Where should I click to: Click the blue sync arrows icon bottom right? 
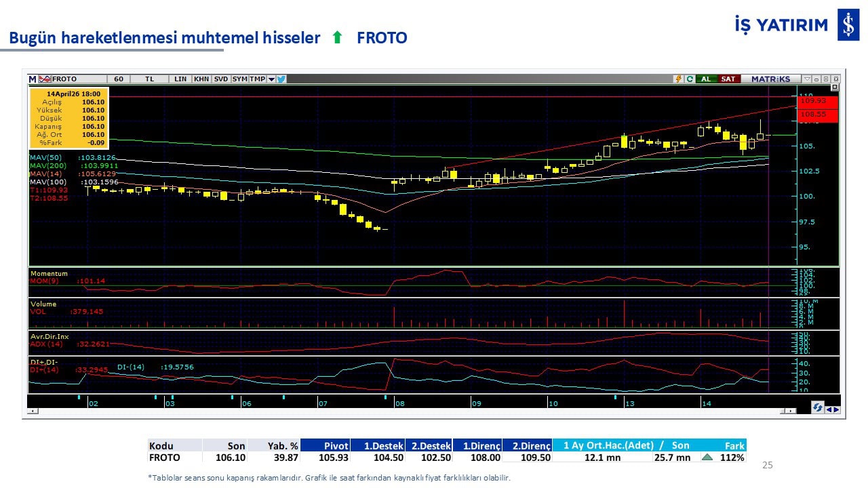pyautogui.click(x=818, y=408)
